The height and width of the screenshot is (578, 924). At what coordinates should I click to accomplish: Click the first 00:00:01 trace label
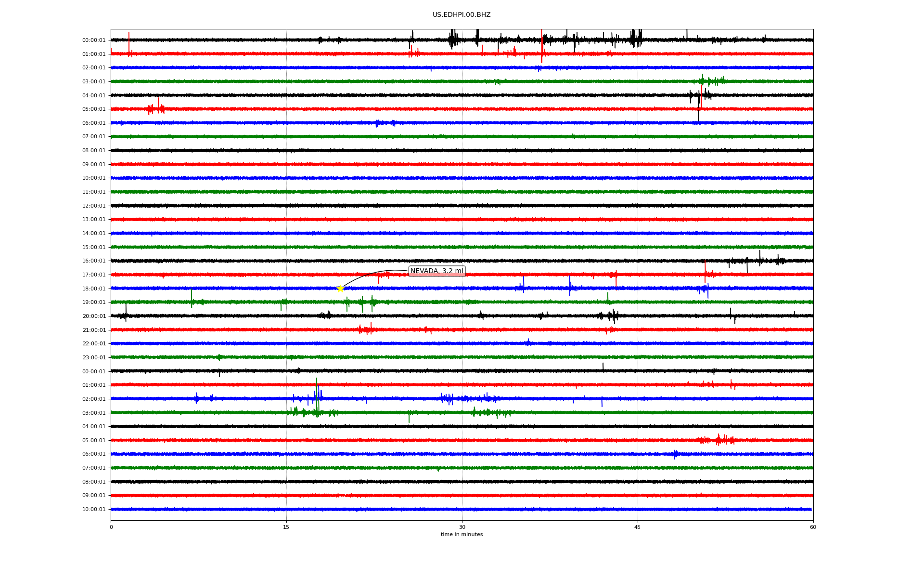[94, 40]
